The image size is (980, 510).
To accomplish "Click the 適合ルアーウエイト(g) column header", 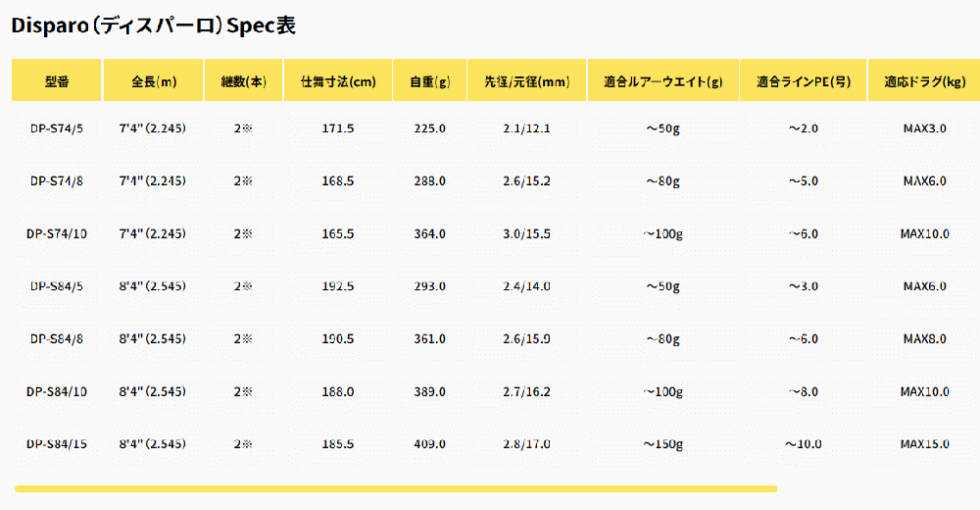I will pos(663,80).
